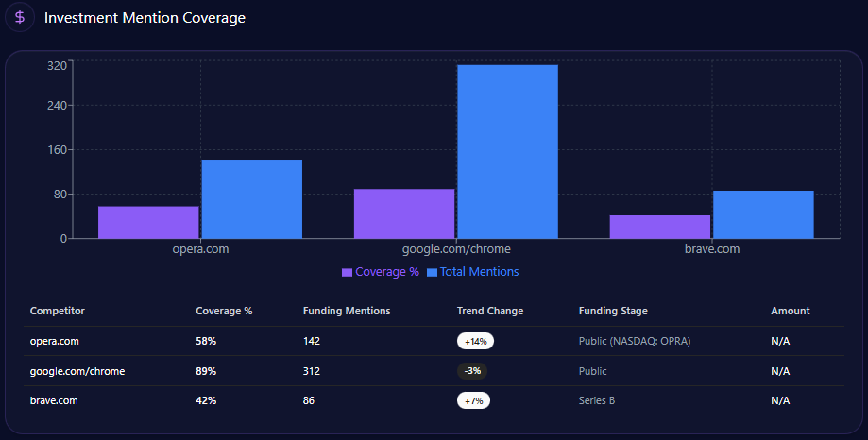Select the brave.com purple coverage bar
The height and width of the screenshot is (440, 868).
click(660, 227)
